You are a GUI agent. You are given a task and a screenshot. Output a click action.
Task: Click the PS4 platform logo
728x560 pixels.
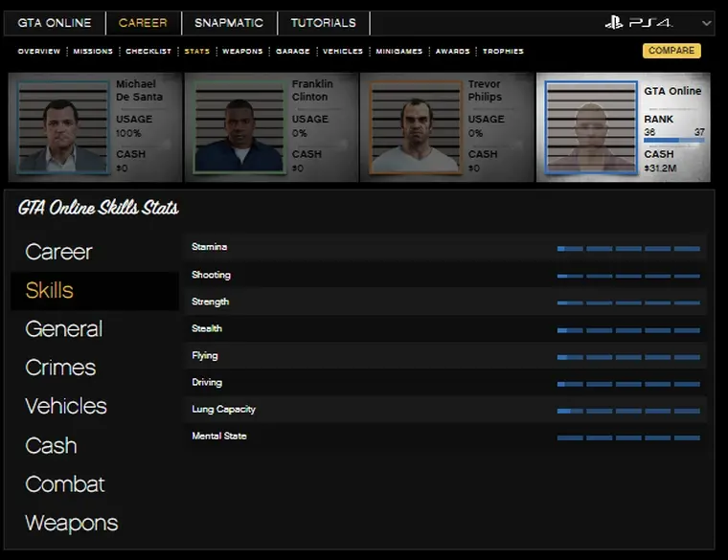639,23
